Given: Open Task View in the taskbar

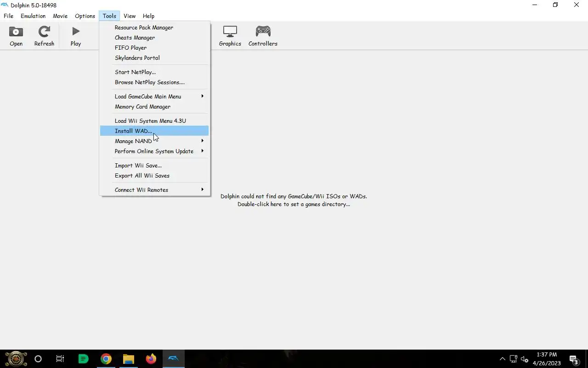Looking at the screenshot, I should [60, 359].
